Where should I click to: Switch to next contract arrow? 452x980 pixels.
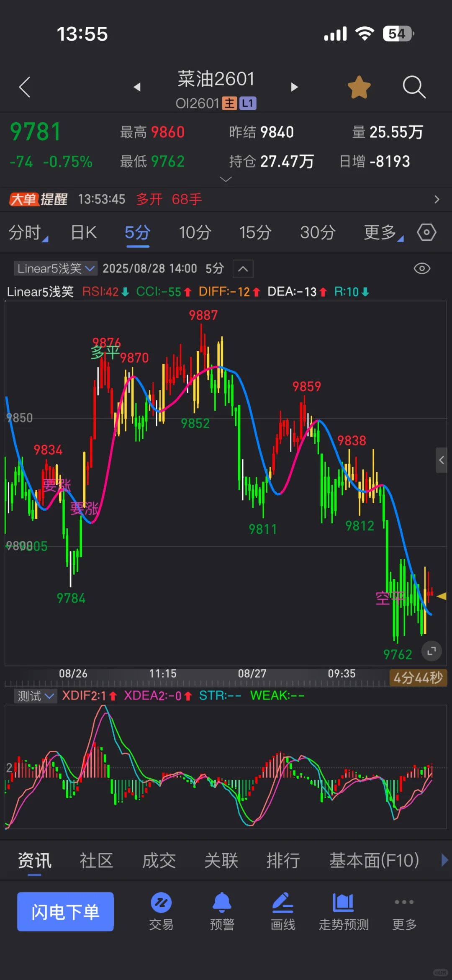pyautogui.click(x=295, y=87)
